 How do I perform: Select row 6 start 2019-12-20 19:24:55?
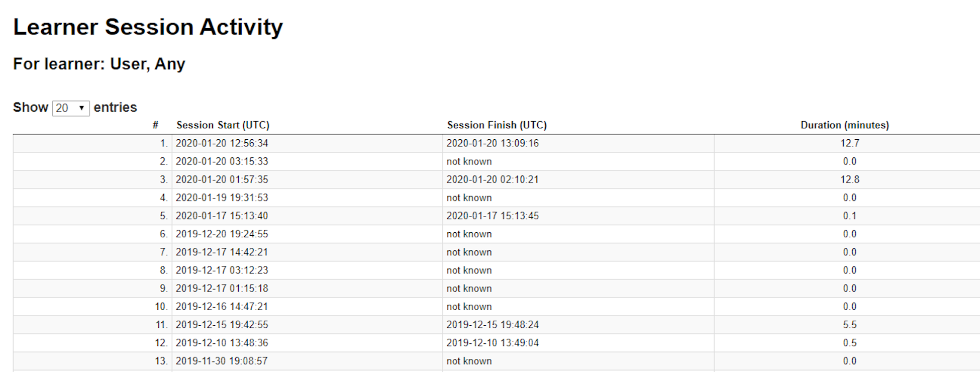[222, 234]
